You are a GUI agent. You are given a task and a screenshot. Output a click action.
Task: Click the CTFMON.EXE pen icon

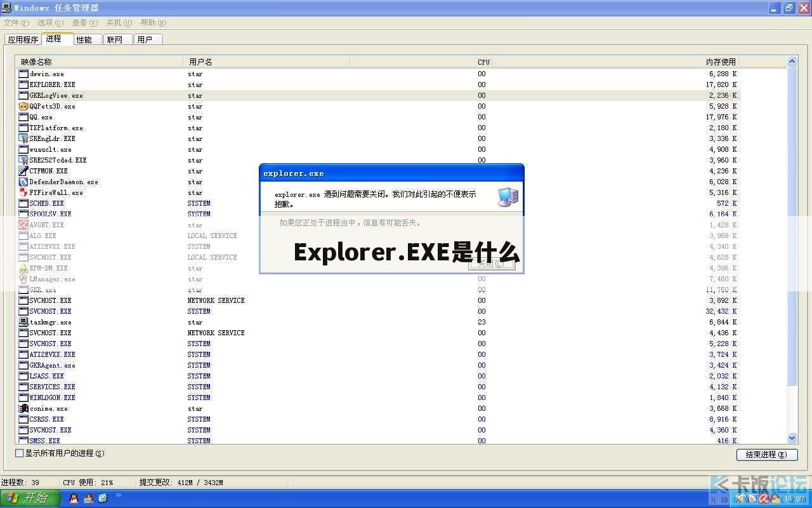click(x=23, y=171)
